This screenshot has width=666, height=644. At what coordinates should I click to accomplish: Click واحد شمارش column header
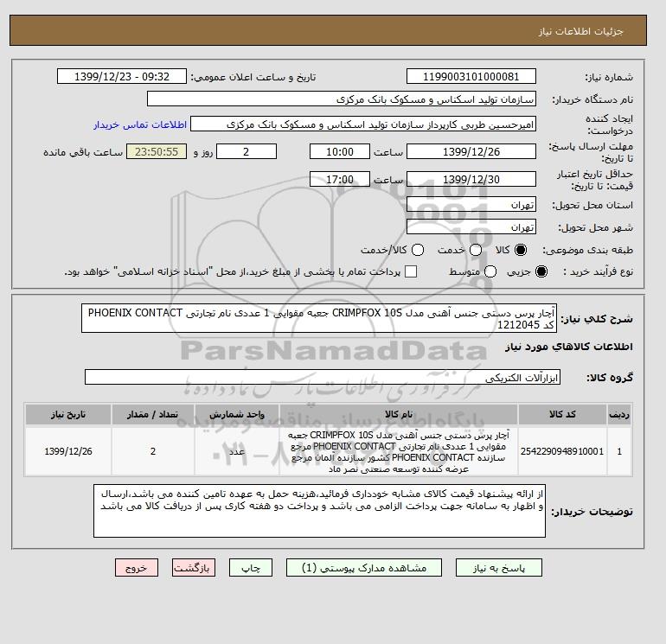tap(237, 414)
